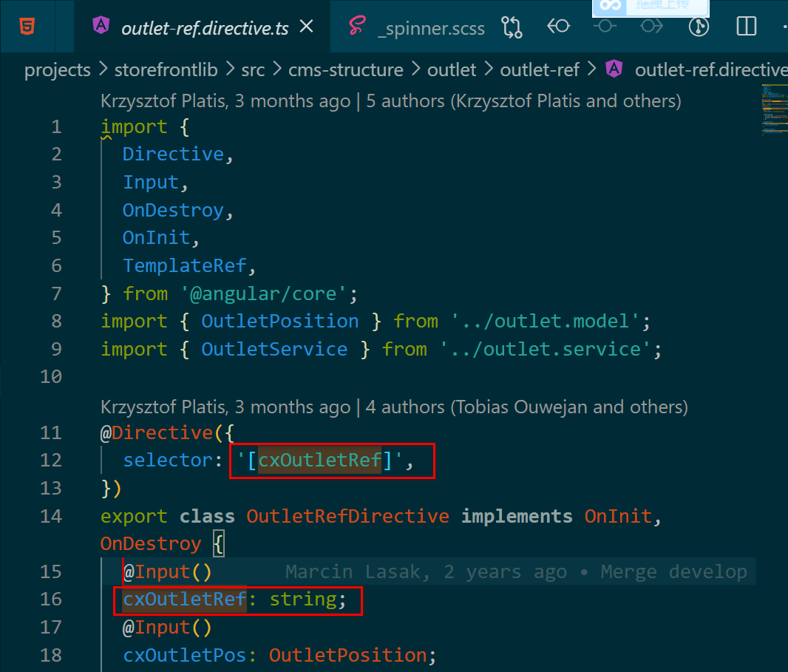Click the 'storefrontlib' breadcrumb
The height and width of the screenshot is (672, 788).
pos(166,70)
